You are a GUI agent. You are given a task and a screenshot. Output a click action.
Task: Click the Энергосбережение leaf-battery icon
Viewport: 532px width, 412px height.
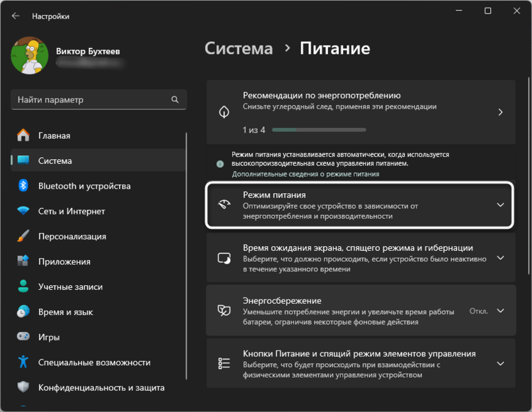coord(224,310)
